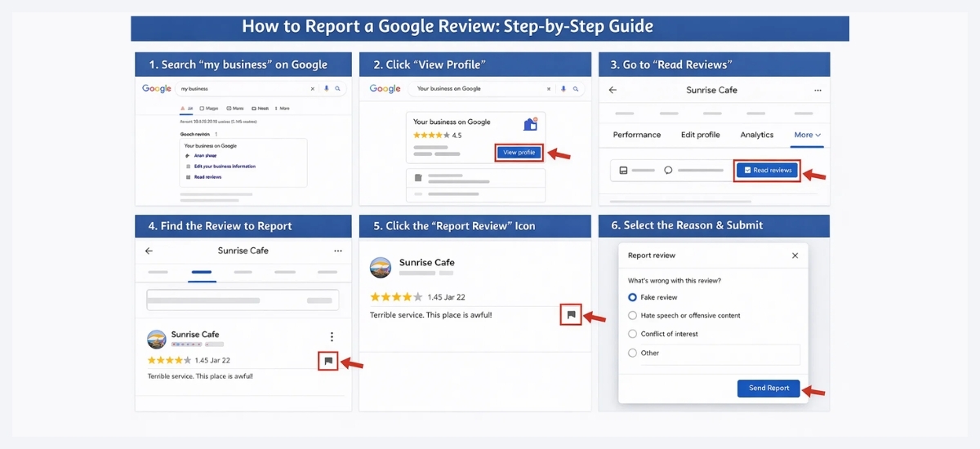The image size is (980, 449).
Task: Click the card icon left of speech bubble
Action: click(623, 171)
